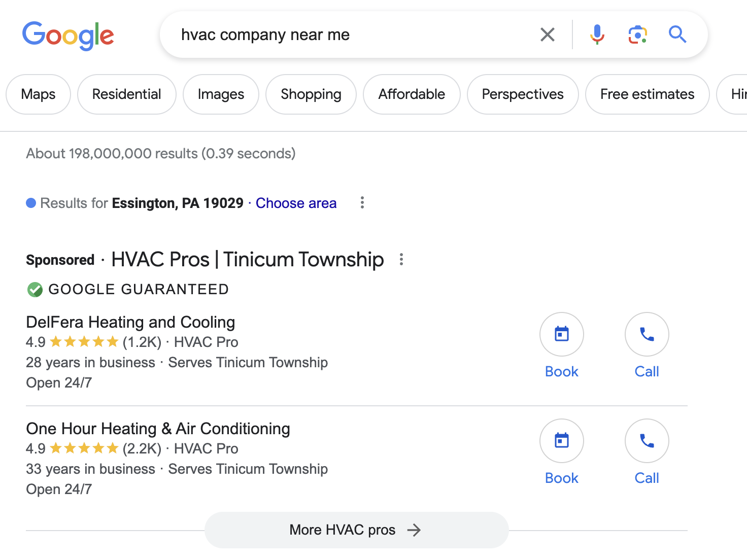Select the Images filter chip
Viewport: 747px width, 560px height.
tap(221, 94)
